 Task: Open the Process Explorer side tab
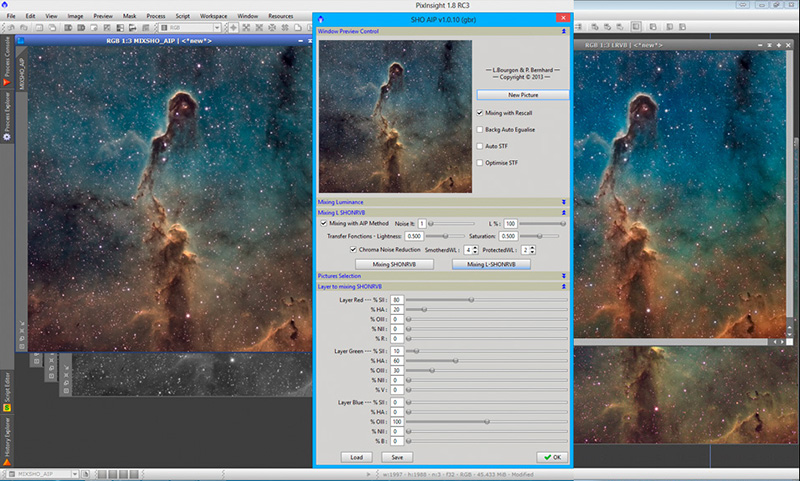click(x=8, y=112)
